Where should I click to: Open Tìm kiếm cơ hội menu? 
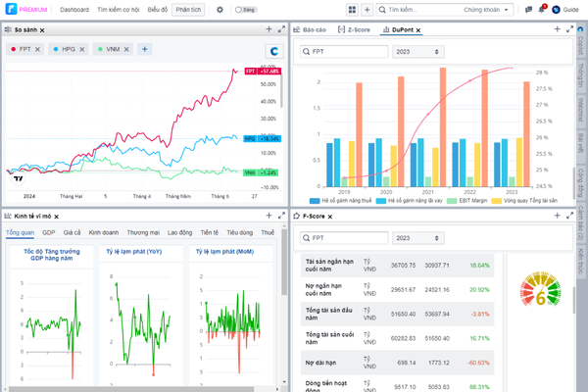[x=119, y=10]
